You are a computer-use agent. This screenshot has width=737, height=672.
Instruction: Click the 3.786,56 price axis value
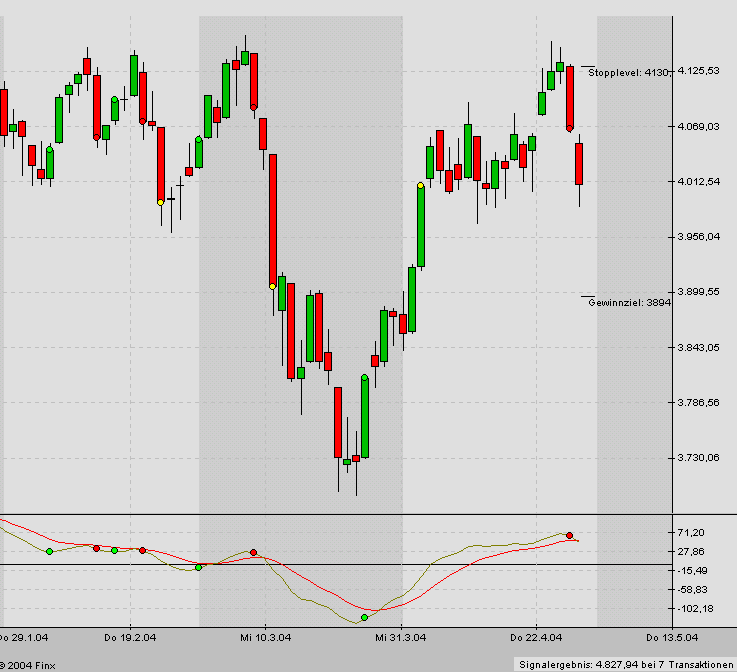pyautogui.click(x=698, y=402)
